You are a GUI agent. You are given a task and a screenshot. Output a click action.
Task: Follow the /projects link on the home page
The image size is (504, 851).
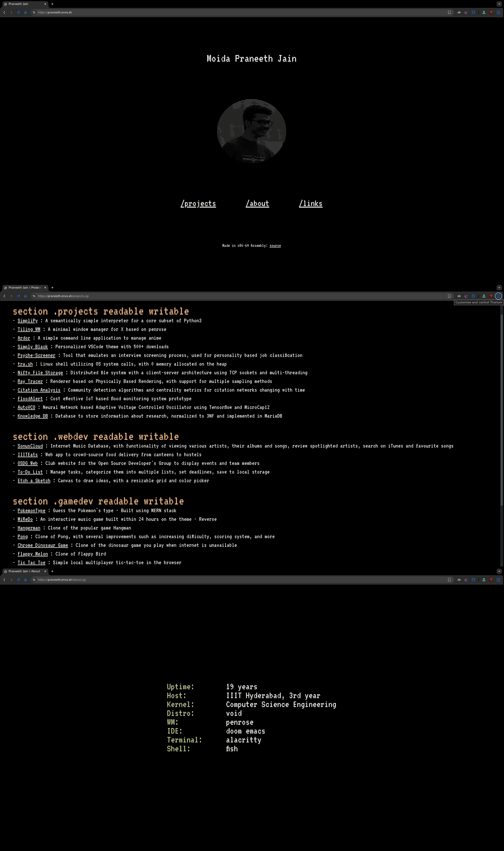point(198,203)
